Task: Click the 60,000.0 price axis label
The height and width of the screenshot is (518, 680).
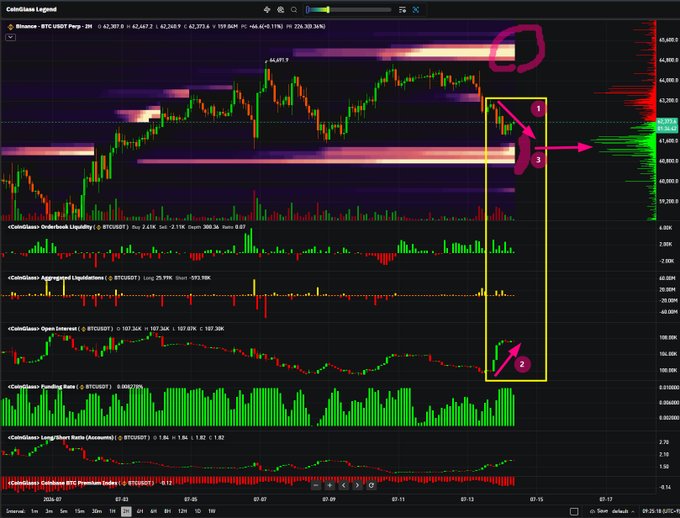Action: pyautogui.click(x=668, y=181)
